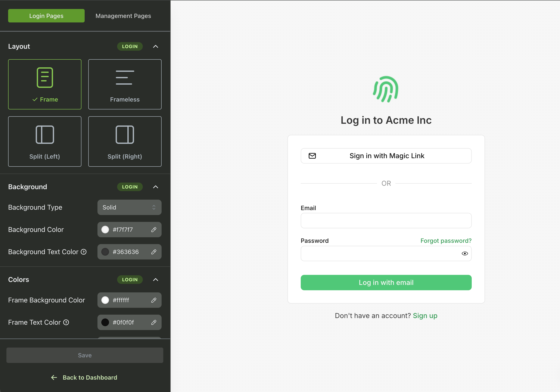This screenshot has height=392, width=560.
Task: Click the back arrow icon by Dashboard
Action: (54, 377)
